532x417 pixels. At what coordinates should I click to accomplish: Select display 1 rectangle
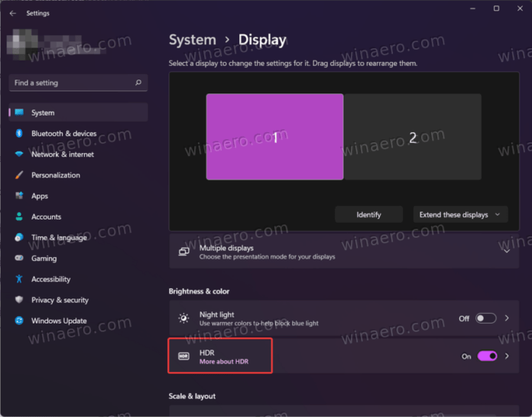point(275,137)
